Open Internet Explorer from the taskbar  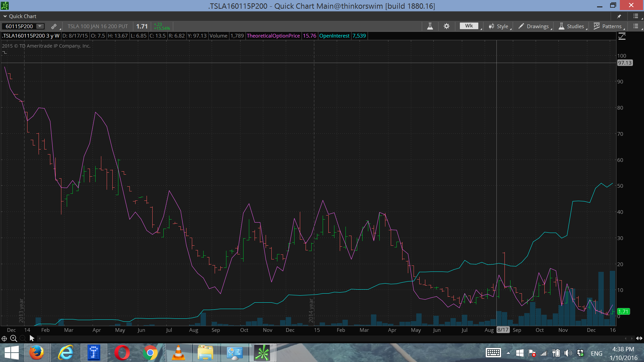tap(65, 353)
